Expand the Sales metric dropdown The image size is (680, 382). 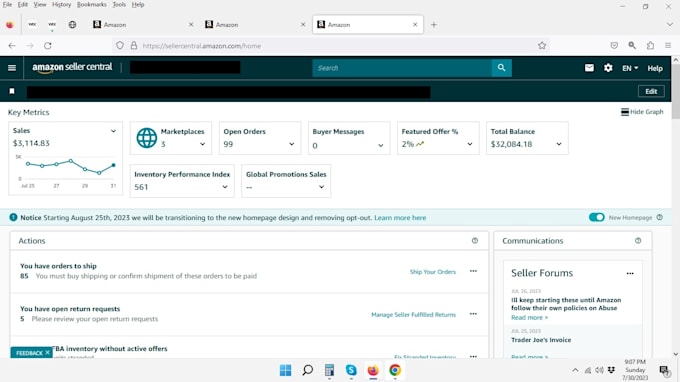coord(113,131)
